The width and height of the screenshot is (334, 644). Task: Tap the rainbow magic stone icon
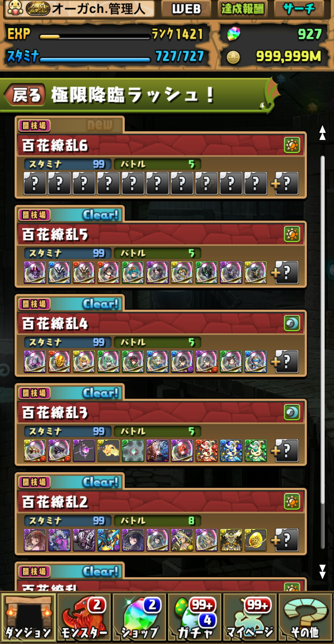pyautogui.click(x=234, y=34)
